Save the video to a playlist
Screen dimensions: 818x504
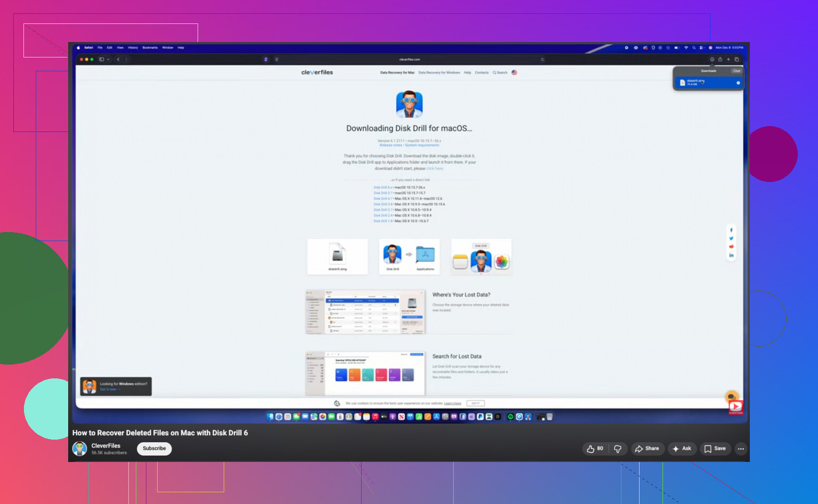[x=715, y=449]
